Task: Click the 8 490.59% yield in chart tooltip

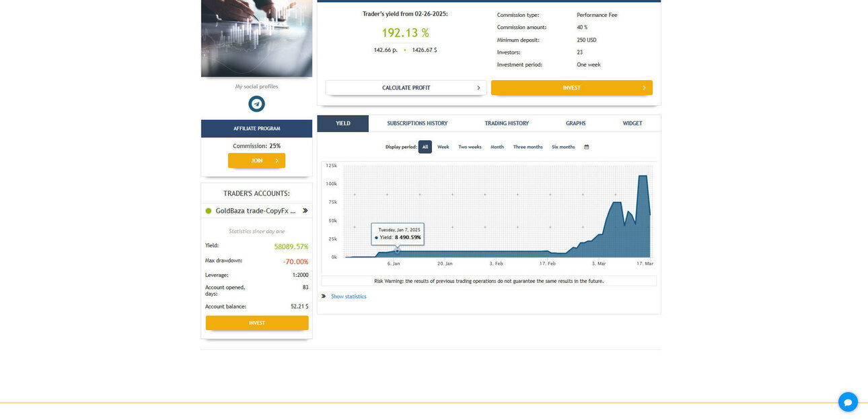Action: pos(408,237)
